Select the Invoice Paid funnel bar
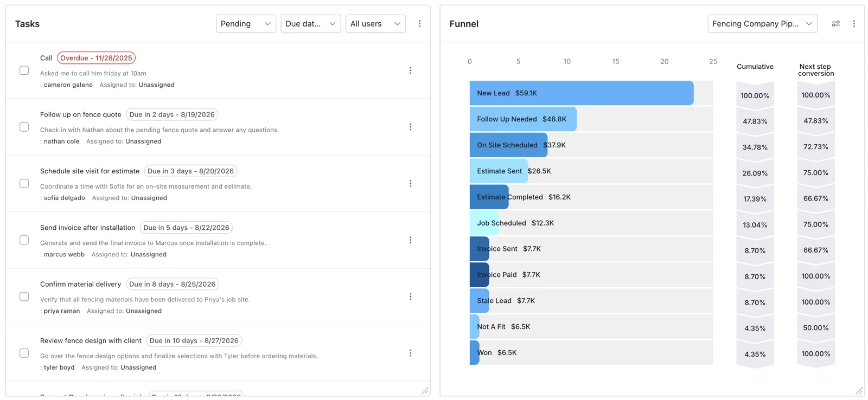This screenshot has width=868, height=400. pos(479,275)
